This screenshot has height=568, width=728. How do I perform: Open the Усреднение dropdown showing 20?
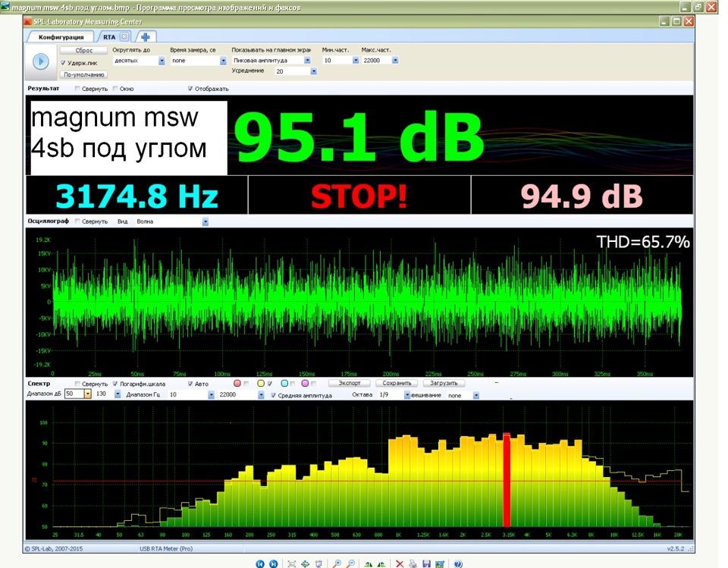[x=313, y=71]
